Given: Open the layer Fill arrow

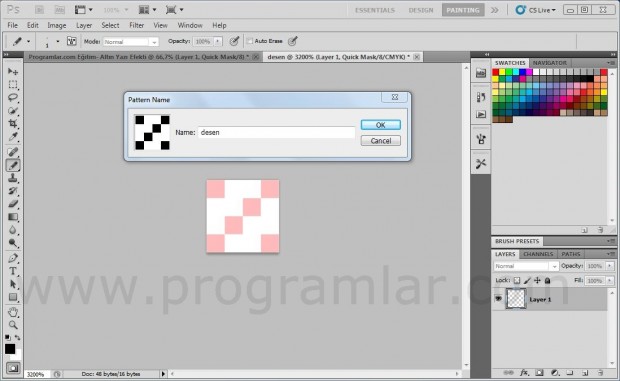Looking at the screenshot, I should pos(610,281).
